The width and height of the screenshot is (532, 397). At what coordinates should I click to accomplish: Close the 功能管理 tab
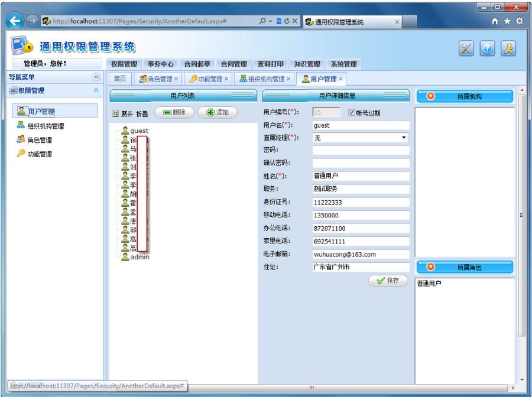pyautogui.click(x=226, y=79)
